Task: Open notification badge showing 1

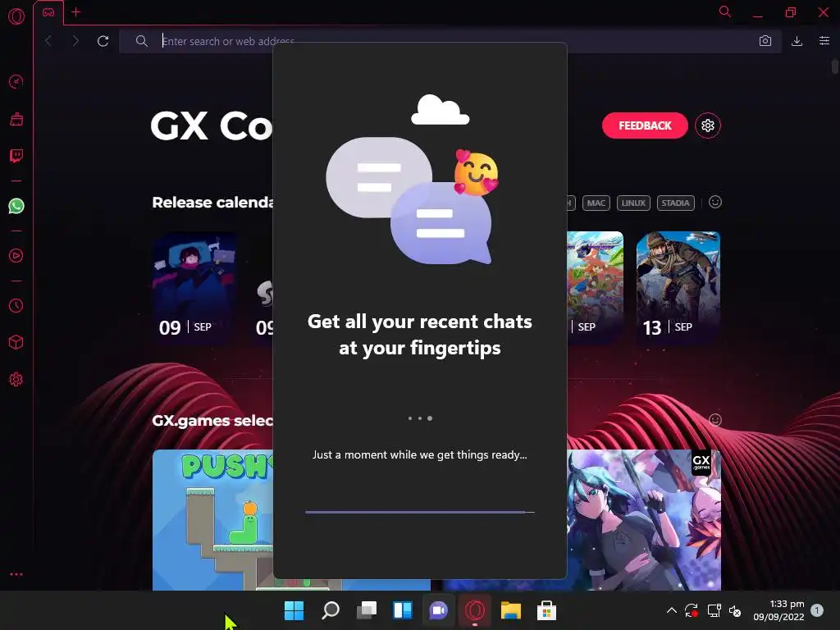Action: point(817,610)
